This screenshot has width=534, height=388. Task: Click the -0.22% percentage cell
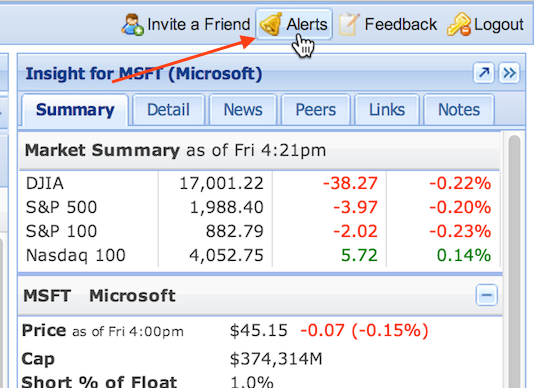point(460,183)
